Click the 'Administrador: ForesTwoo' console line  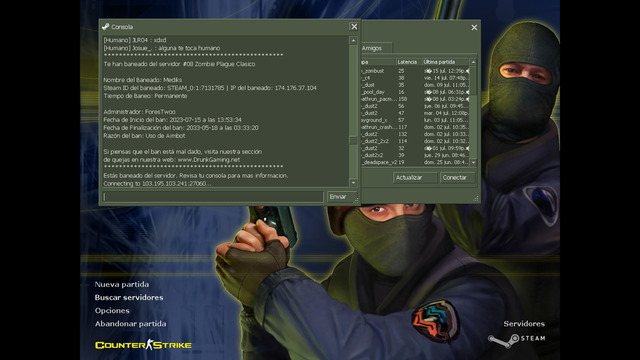(x=139, y=111)
